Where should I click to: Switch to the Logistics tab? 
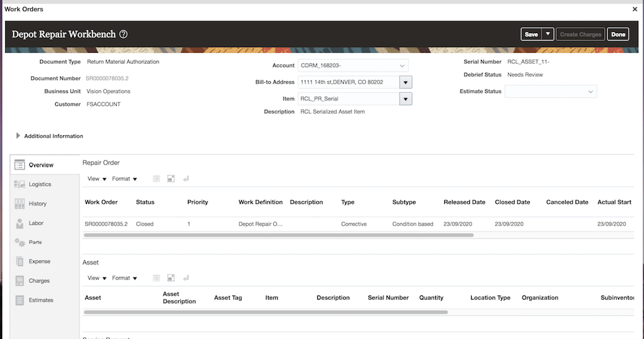click(x=45, y=185)
